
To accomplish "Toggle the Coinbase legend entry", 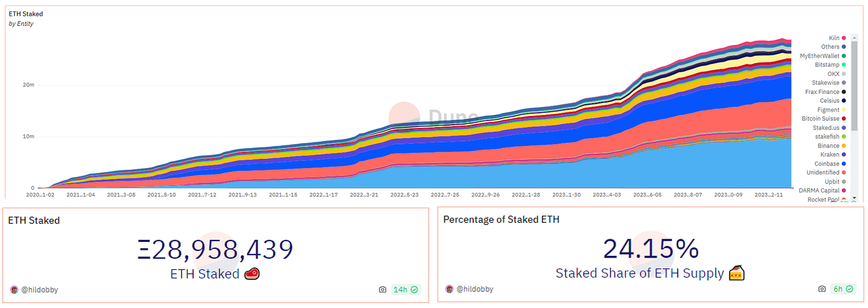I will [x=830, y=164].
